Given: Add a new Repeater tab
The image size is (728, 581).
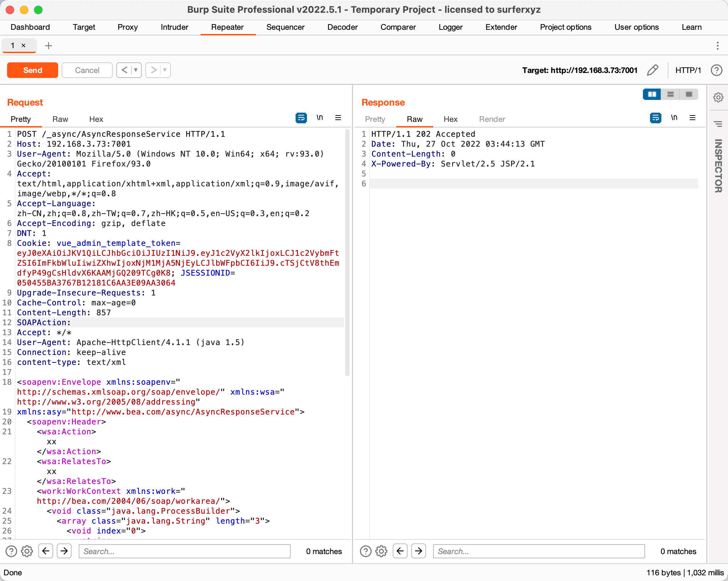Looking at the screenshot, I should 49,46.
